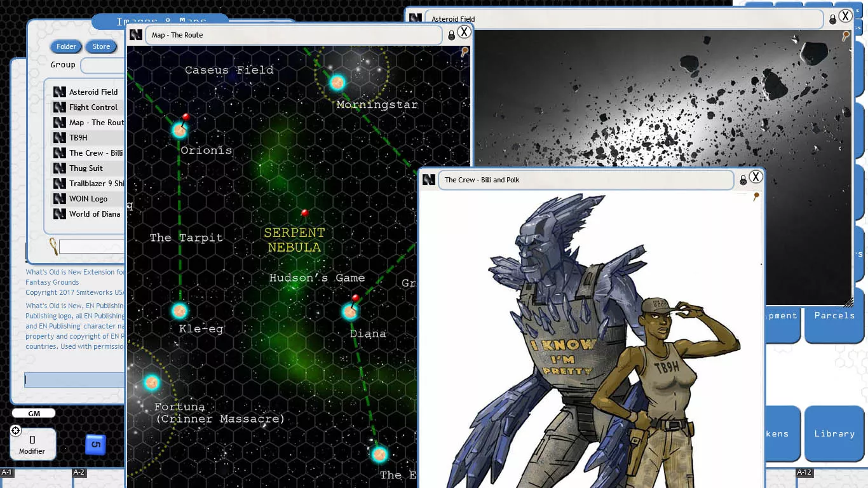
Task: Click the image icon in the Map - The Route title bar
Action: (x=136, y=35)
